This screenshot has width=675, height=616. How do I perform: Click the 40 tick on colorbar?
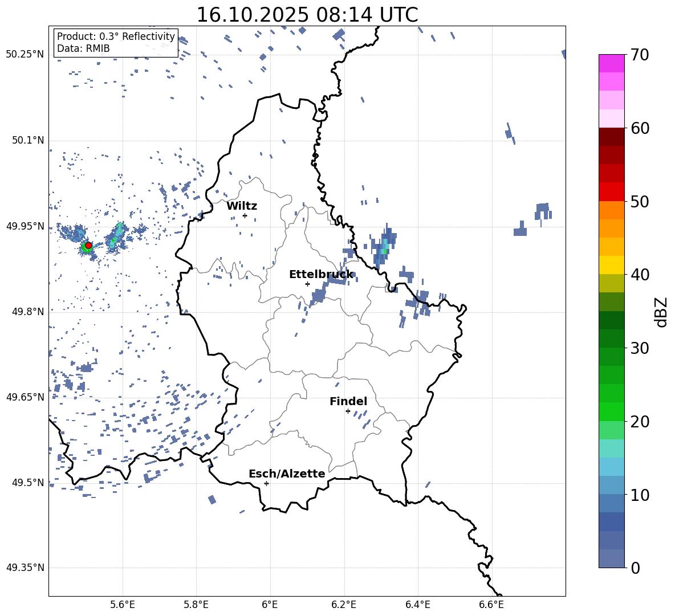click(x=640, y=275)
